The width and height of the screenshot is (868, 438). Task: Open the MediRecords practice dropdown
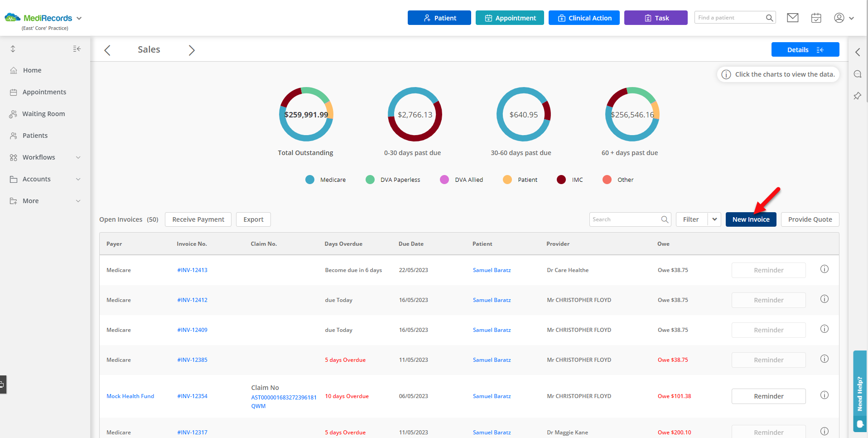tap(79, 19)
